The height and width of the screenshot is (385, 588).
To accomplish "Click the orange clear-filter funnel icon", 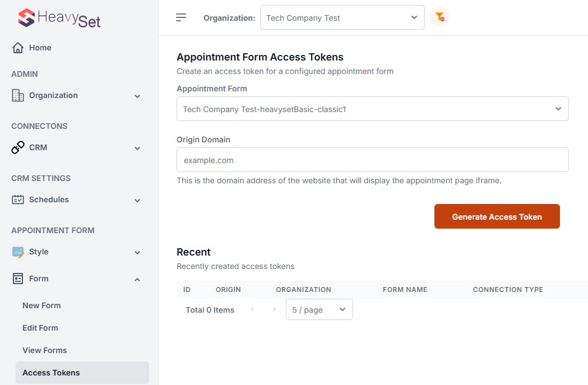I will [x=439, y=17].
